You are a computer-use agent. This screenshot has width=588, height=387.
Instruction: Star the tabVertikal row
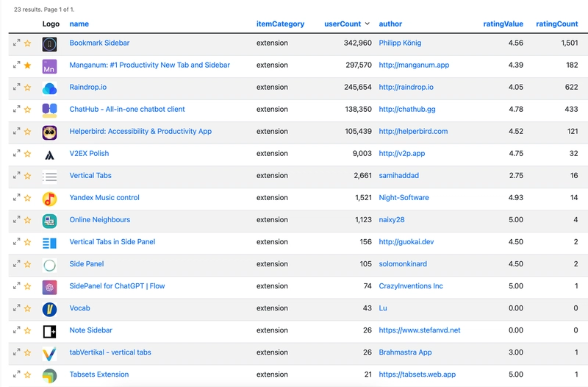click(27, 352)
